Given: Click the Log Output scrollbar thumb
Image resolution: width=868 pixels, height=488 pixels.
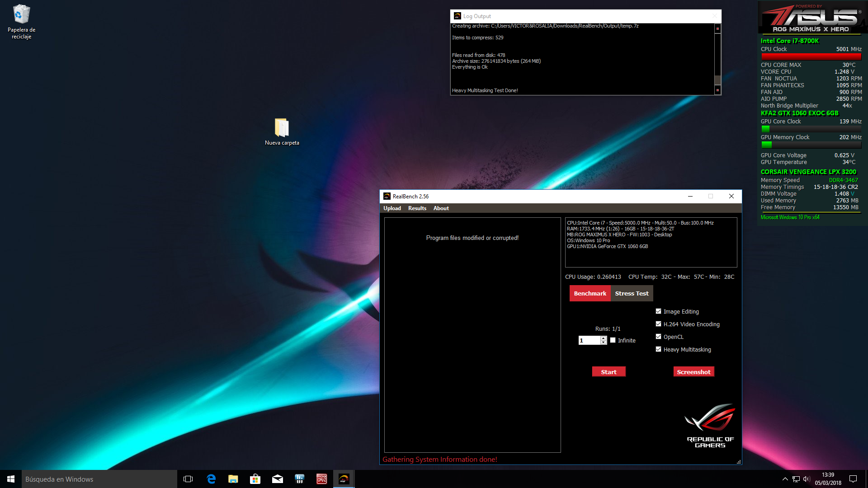Looking at the screenshot, I should tap(717, 80).
